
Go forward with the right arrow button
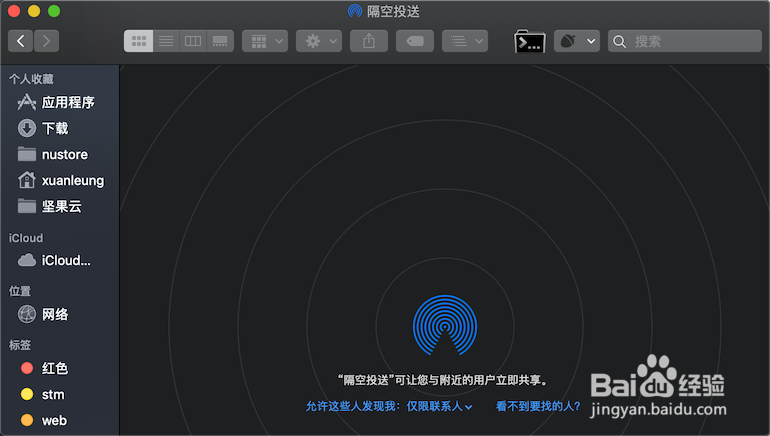(x=46, y=41)
